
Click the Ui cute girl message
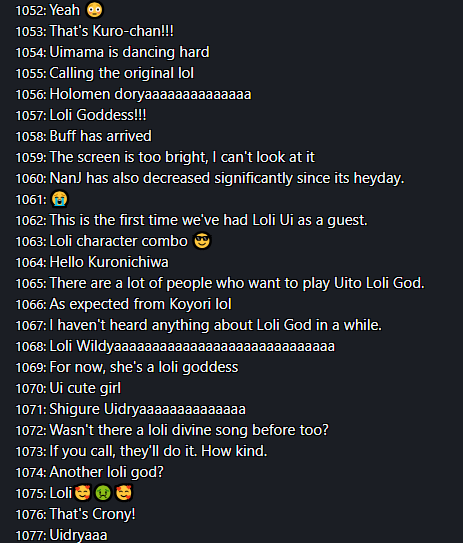point(85,388)
